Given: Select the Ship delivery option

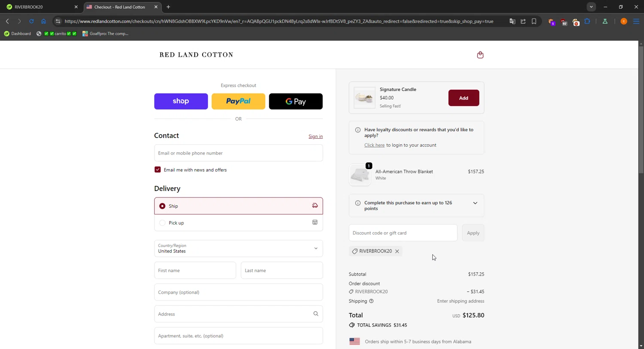Looking at the screenshot, I should 238,206.
